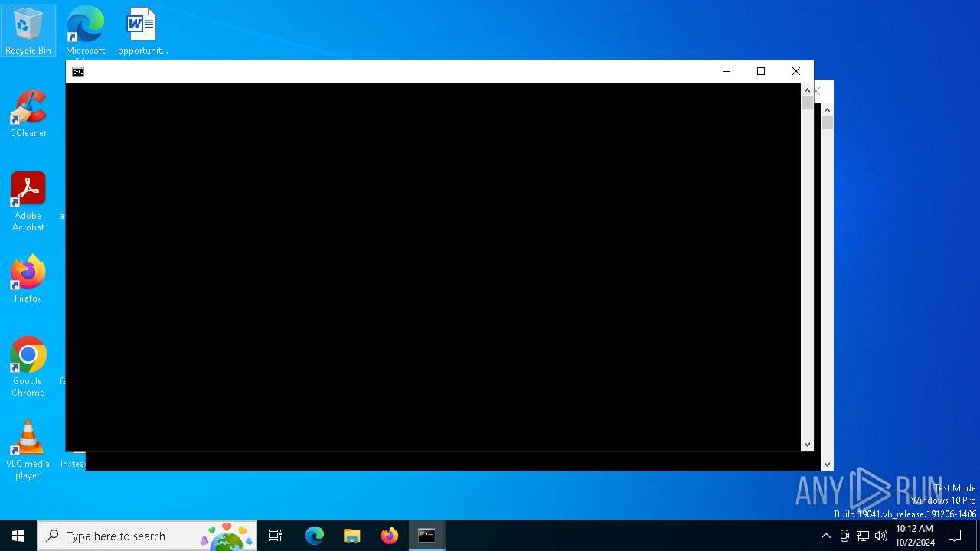The width and height of the screenshot is (980, 551).
Task: Launch the Adobe Acrobat desktop shortcut
Action: point(28,202)
